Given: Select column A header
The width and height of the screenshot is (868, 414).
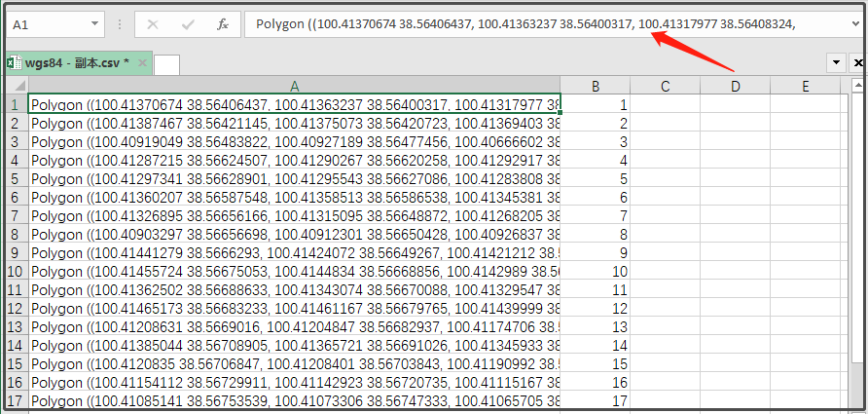Looking at the screenshot, I should coord(294,86).
